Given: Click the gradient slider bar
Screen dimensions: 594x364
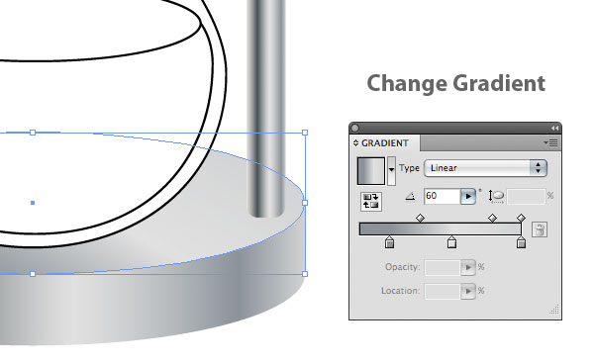Looking at the screenshot, I should [441, 229].
